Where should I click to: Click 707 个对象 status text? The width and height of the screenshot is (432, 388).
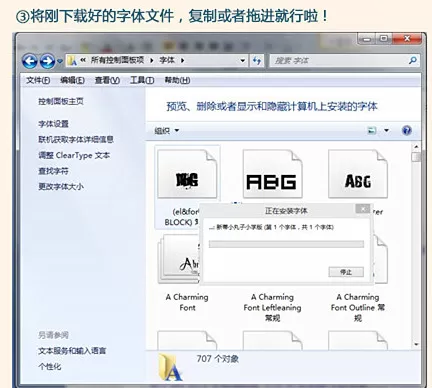click(x=217, y=359)
